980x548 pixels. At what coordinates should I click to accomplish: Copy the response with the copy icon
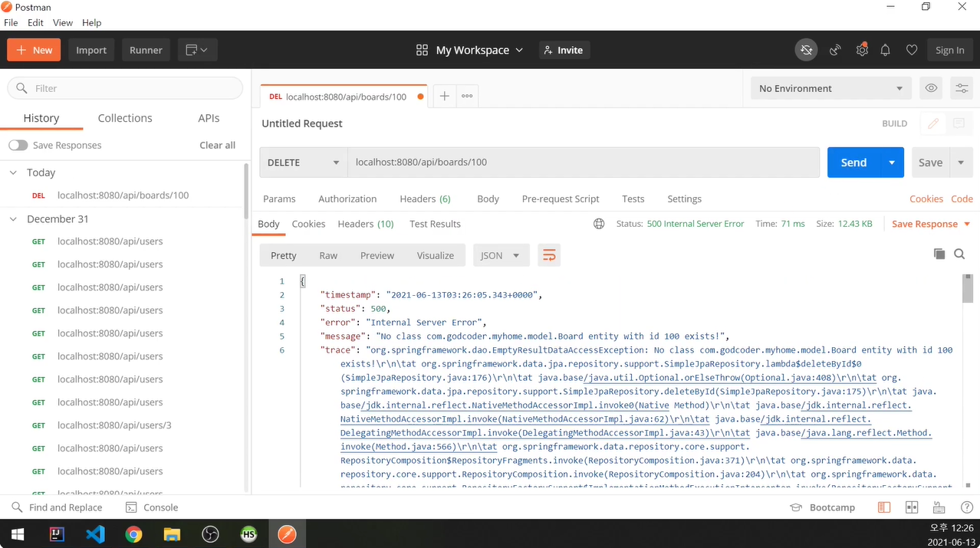(939, 254)
